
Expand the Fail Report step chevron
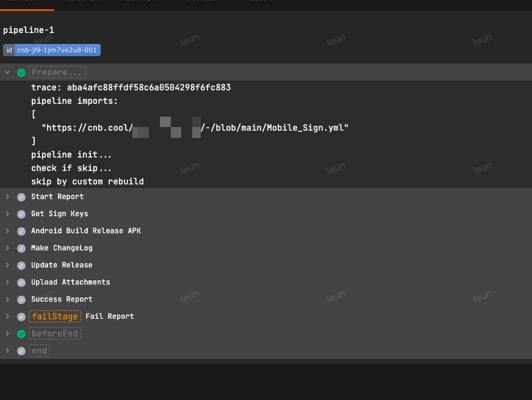tap(7, 316)
